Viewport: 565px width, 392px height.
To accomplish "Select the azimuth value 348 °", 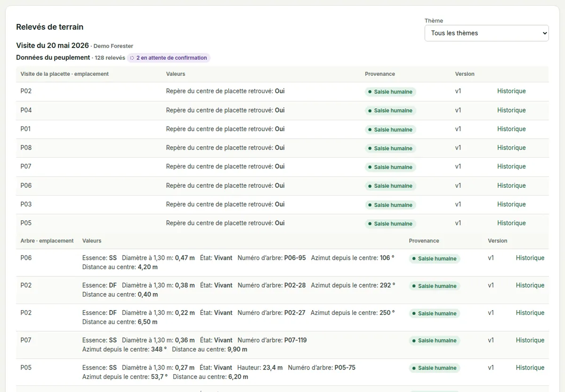I will (x=159, y=350).
